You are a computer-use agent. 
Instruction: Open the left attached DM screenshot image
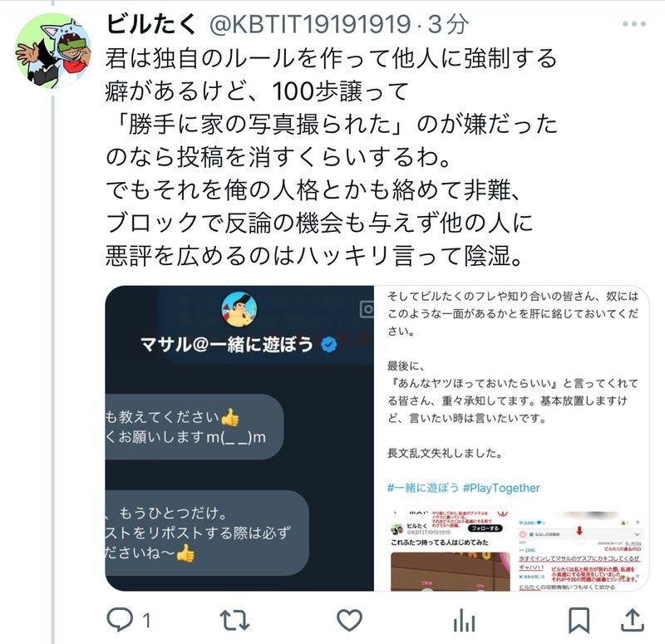pos(239,438)
